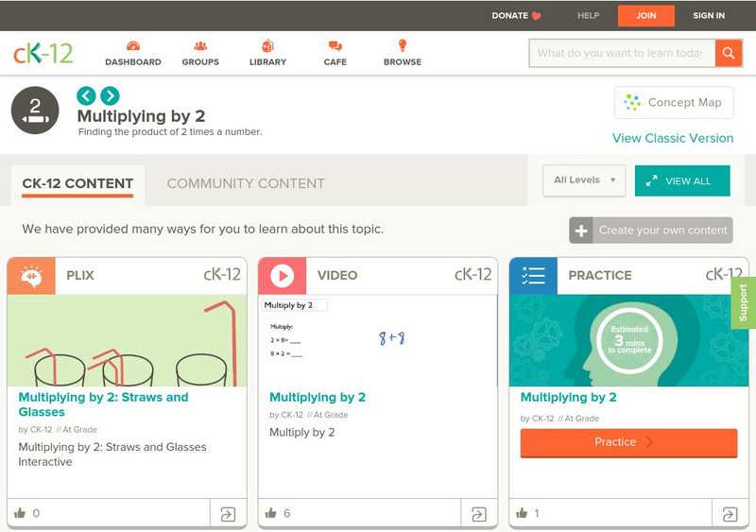Screen dimensions: 756x532
Task: Open View Classic Version link
Action: pyautogui.click(x=673, y=138)
